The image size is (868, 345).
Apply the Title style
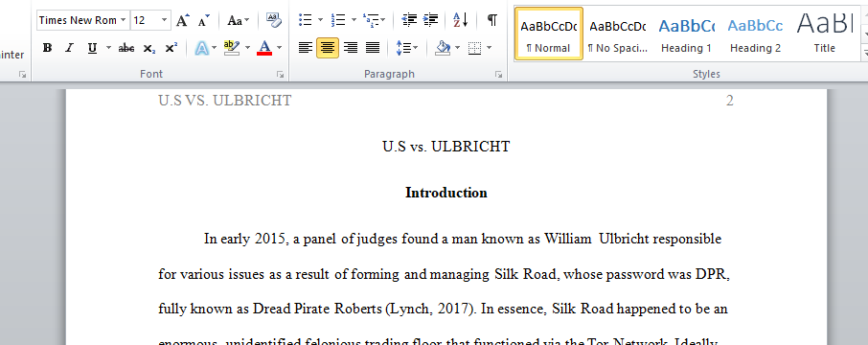click(x=824, y=34)
